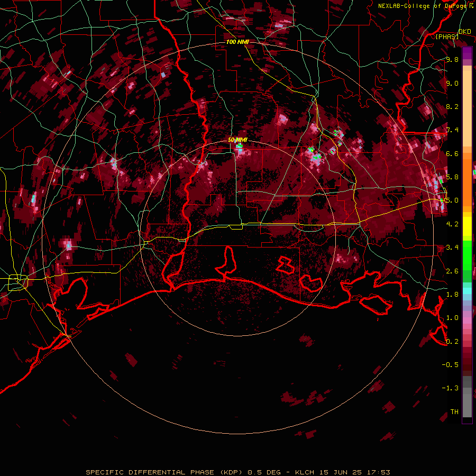This screenshot has width=476, height=476.
Task: Click the 50 NMI range ring label
Action: (237, 140)
